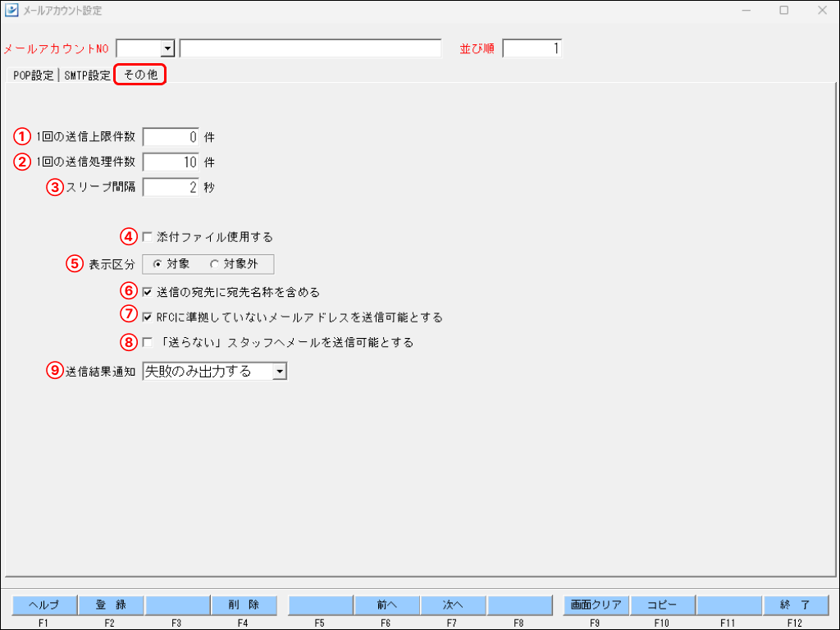Close the メールアカウント設定 window
Viewport: 840px width, 630px height.
tap(822, 10)
